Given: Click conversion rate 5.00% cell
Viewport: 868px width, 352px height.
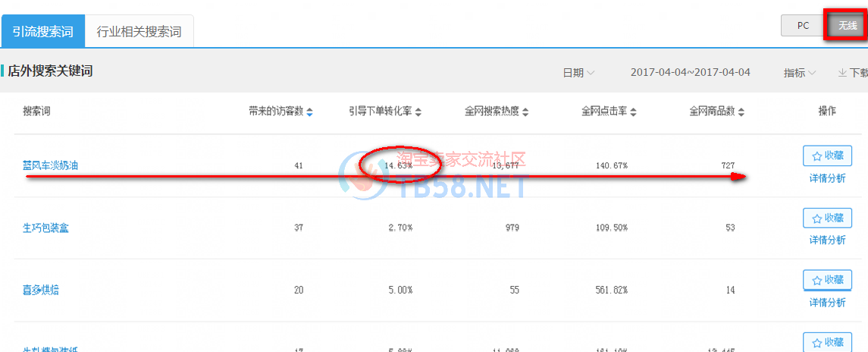Looking at the screenshot, I should (400, 290).
